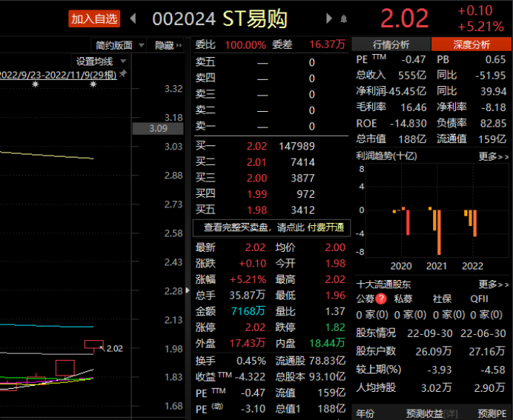This screenshot has width=513, height=420.
Task: Open 更多 beside 十大流通股东
Action: point(493,284)
